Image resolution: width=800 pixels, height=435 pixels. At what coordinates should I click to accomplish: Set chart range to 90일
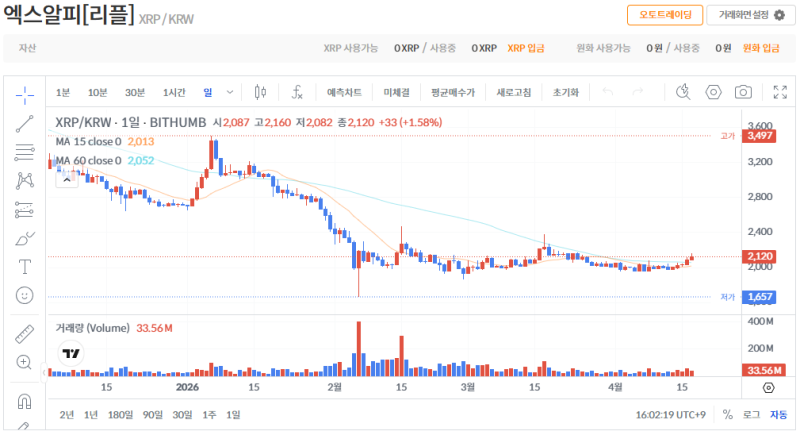coord(153,415)
